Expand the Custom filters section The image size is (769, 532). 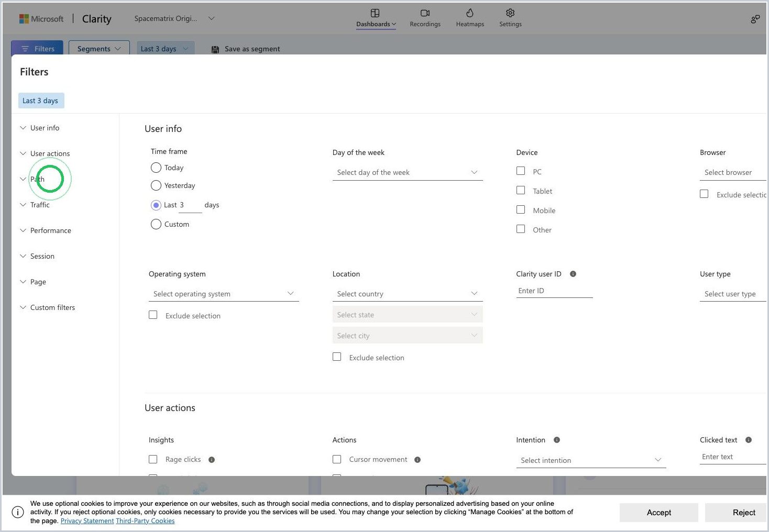click(47, 307)
